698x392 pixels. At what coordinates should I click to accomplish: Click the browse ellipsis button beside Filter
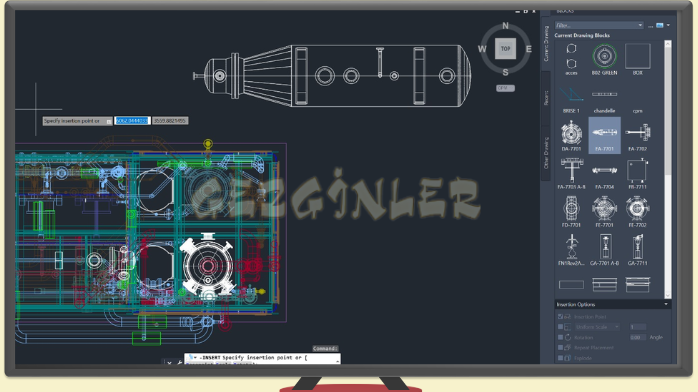[x=650, y=26]
